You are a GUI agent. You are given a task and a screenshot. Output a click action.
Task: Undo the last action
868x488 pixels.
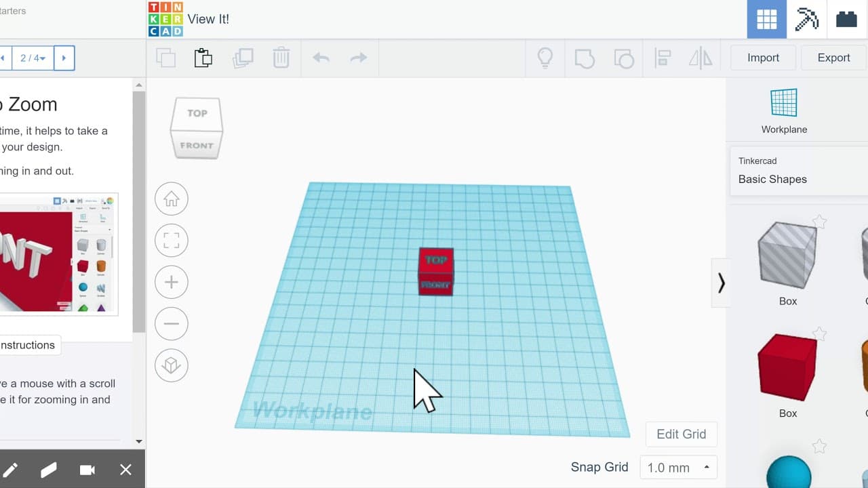point(321,58)
